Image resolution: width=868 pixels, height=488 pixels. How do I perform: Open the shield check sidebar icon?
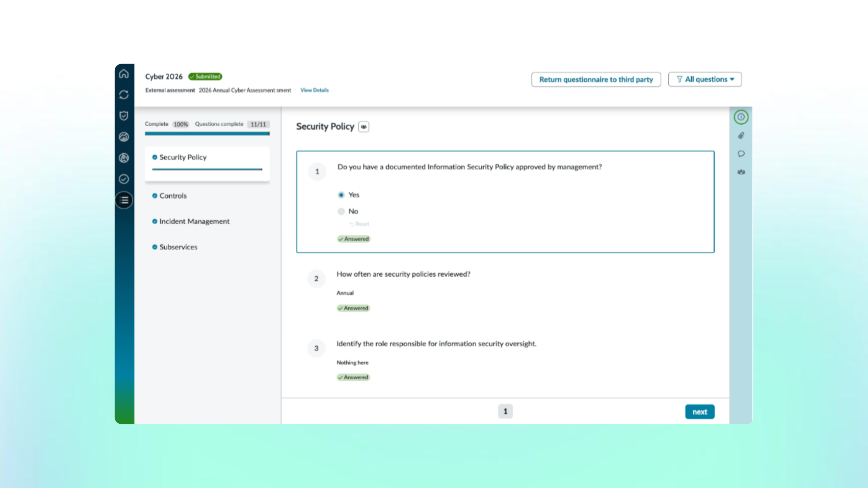pyautogui.click(x=124, y=116)
